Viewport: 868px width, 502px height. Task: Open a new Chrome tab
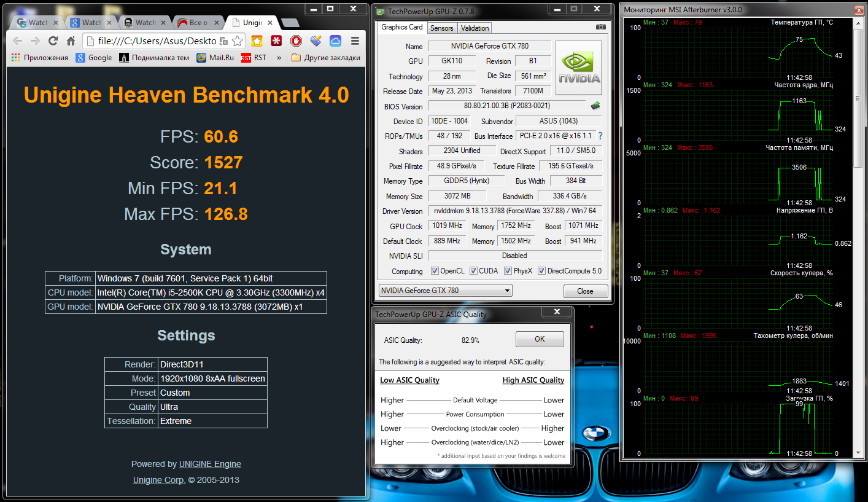290,23
